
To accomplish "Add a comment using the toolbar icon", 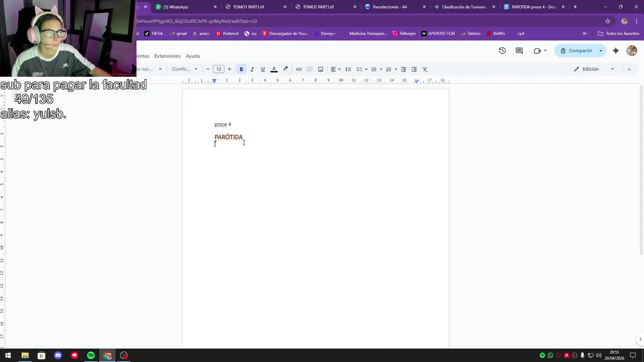I will point(310,69).
